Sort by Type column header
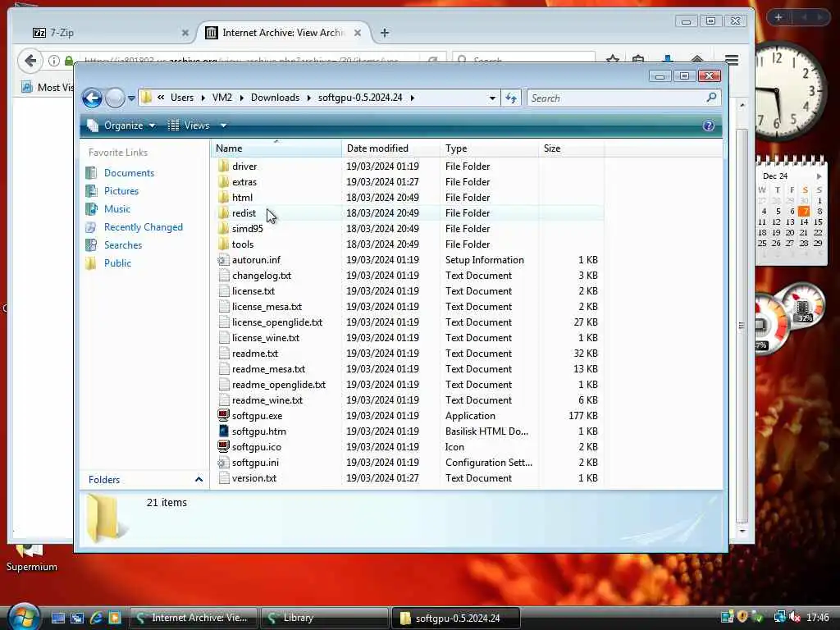The width and height of the screenshot is (840, 630). click(489, 148)
